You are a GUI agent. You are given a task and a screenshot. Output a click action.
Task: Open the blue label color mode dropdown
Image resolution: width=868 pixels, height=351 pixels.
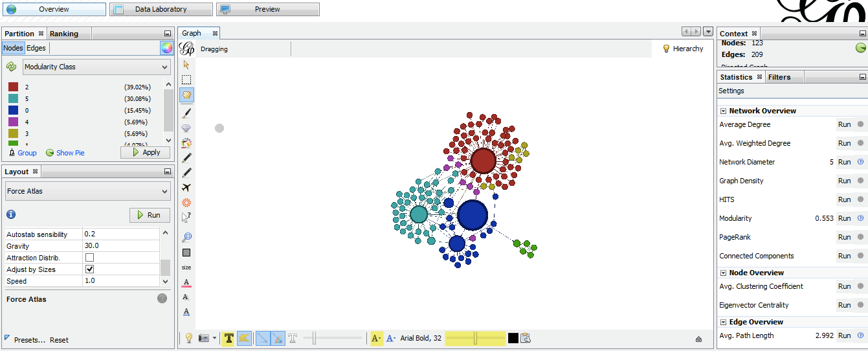click(391, 338)
